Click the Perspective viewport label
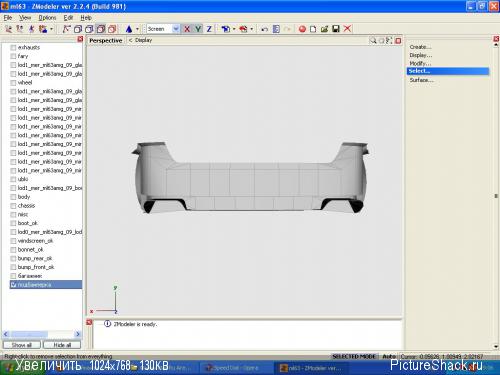Viewport: 500px width, 375px height. click(x=106, y=41)
